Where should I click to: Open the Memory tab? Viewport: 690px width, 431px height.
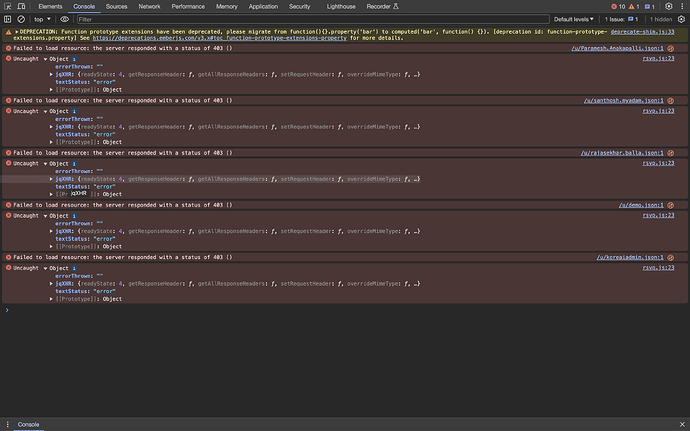click(227, 7)
